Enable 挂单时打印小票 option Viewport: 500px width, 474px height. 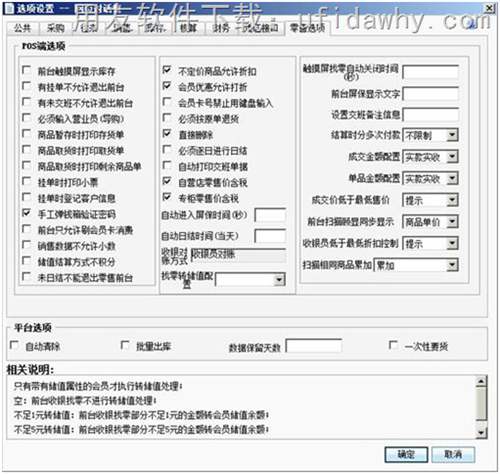tap(26, 181)
